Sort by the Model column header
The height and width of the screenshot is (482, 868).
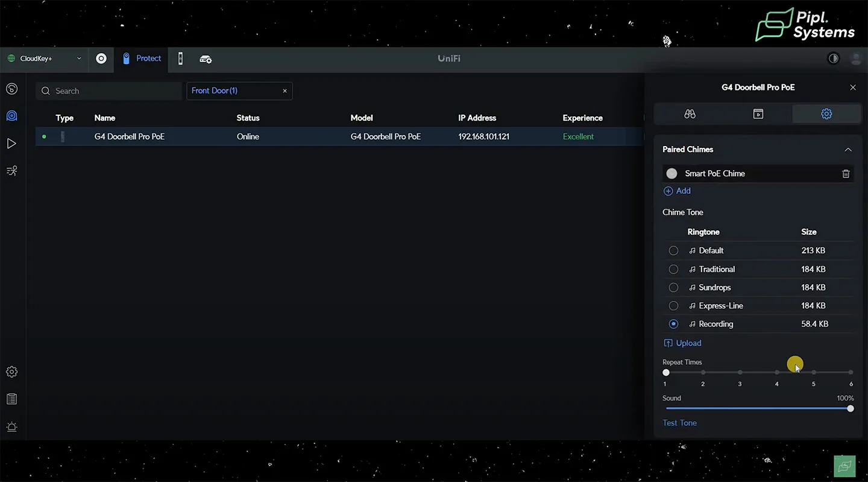coord(362,118)
